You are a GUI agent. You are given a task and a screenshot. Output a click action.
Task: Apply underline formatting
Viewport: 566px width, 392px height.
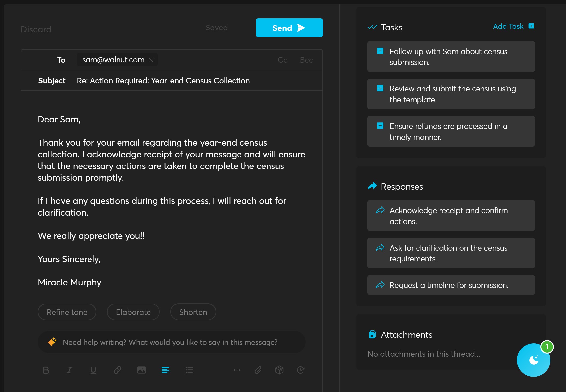[93, 370]
